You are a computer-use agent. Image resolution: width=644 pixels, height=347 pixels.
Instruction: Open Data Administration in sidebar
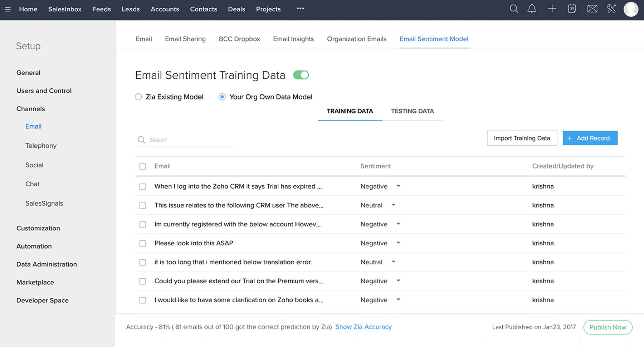pos(47,264)
